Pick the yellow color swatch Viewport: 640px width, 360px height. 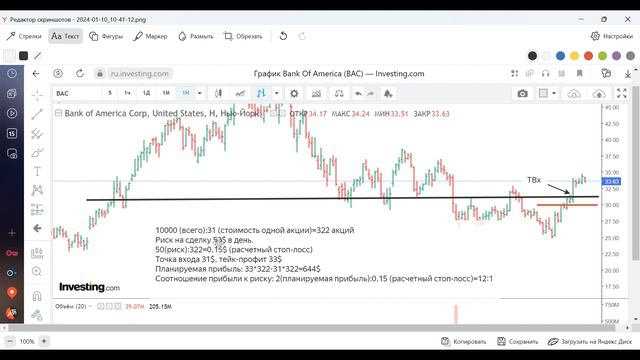[574, 56]
